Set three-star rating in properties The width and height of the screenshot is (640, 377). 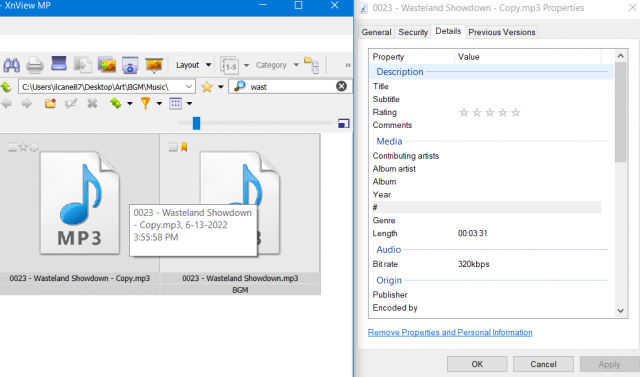click(x=489, y=112)
